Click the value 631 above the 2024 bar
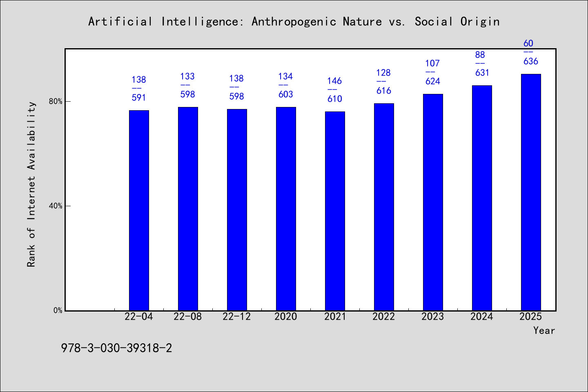The height and width of the screenshot is (392, 588). click(x=482, y=73)
